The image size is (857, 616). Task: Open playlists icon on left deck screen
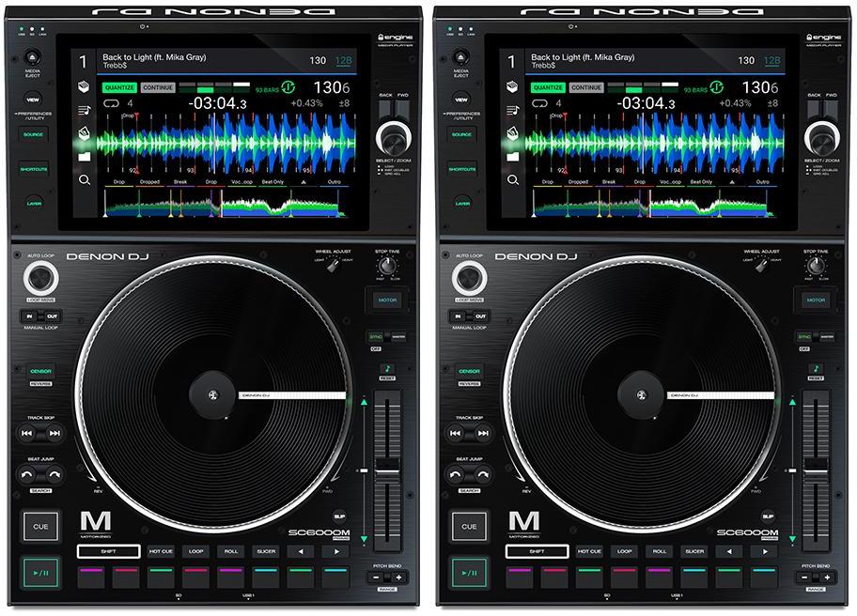(85, 110)
